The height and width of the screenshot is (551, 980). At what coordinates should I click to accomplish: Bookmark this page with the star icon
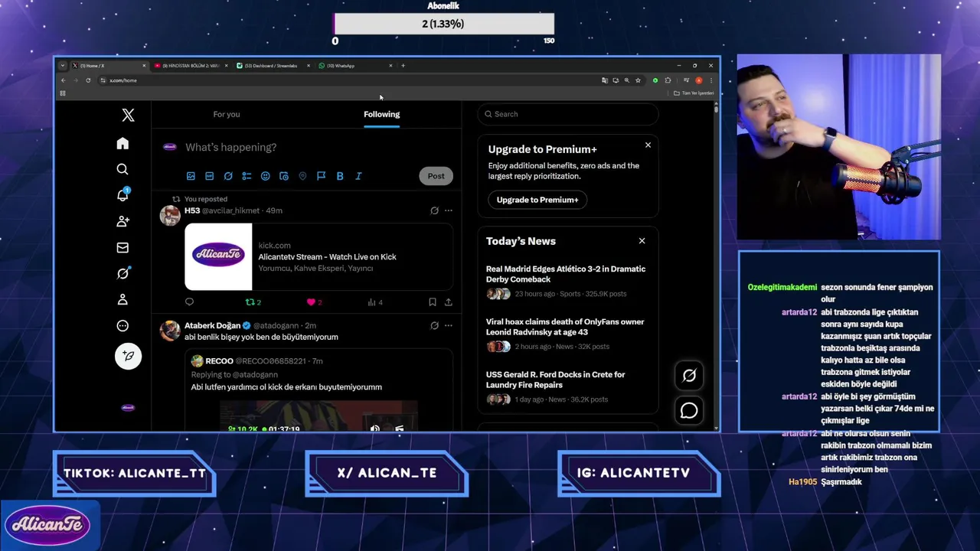[x=638, y=80]
